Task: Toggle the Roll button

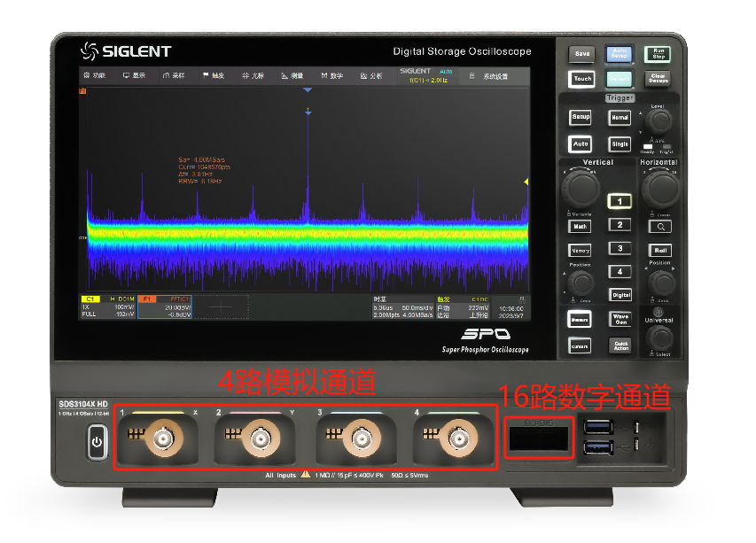Action: (660, 251)
